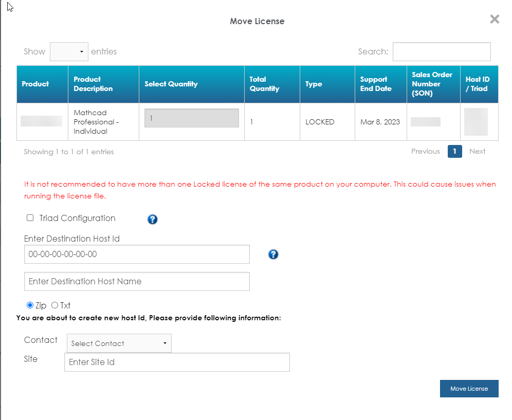Click the Enter Site Id field

(177, 362)
